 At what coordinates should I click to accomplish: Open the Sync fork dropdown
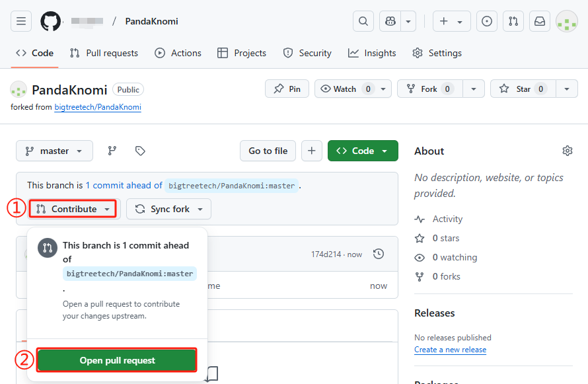(x=168, y=209)
